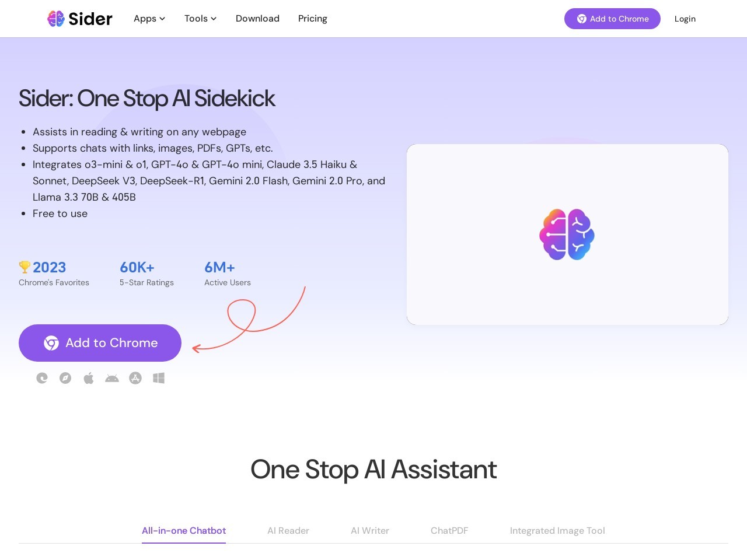Open the Download page
The image size is (747, 560).
point(257,19)
